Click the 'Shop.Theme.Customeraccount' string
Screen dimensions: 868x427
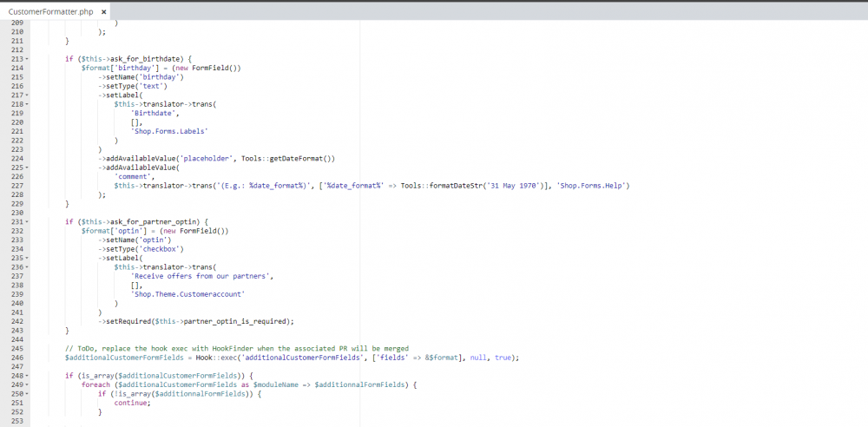point(187,294)
